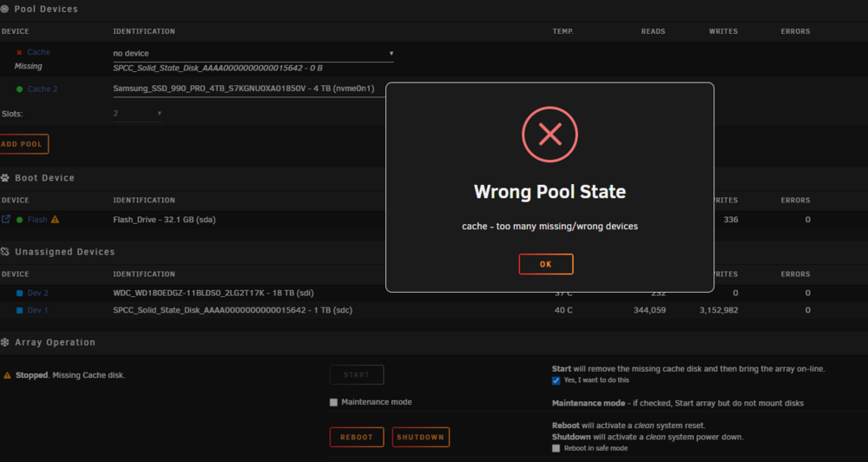Viewport: 868px width, 462px height.
Task: Click the START array button
Action: 357,375
